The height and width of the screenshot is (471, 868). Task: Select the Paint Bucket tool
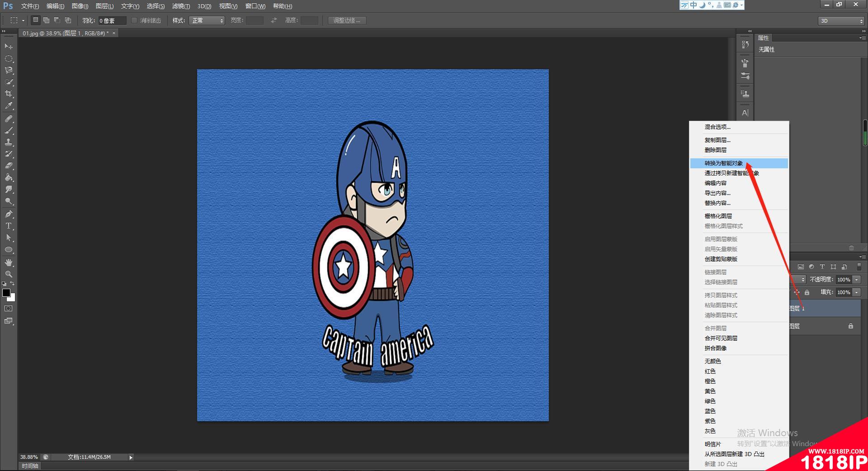(x=9, y=177)
